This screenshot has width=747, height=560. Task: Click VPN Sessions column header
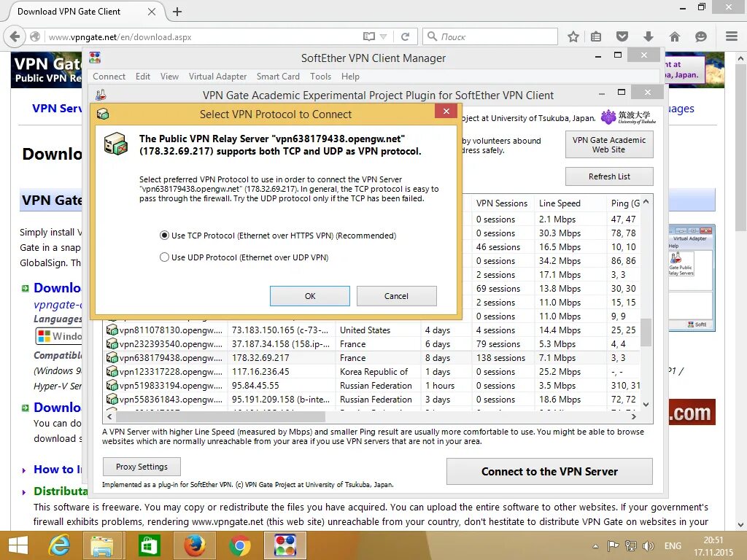502,203
